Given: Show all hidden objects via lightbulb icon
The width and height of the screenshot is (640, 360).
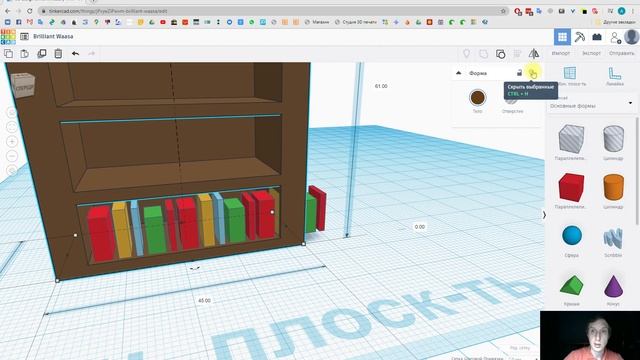Looking at the screenshot, I should click(467, 53).
